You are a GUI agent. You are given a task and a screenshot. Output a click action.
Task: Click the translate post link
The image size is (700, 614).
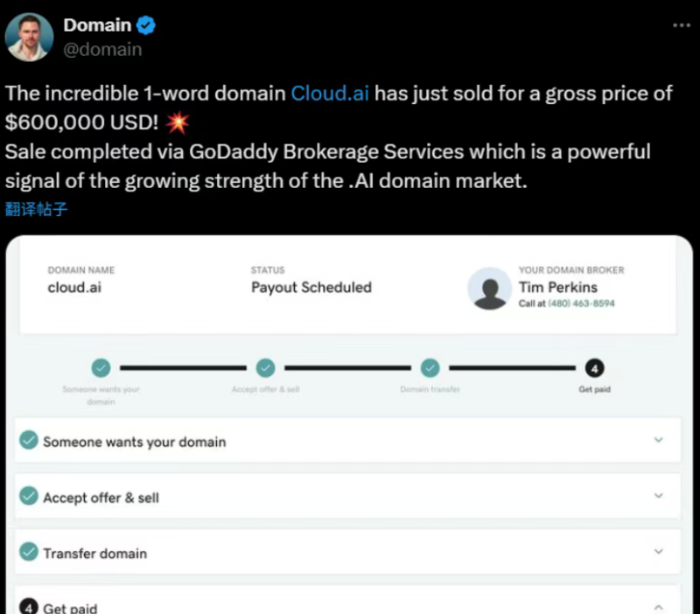coord(36,210)
